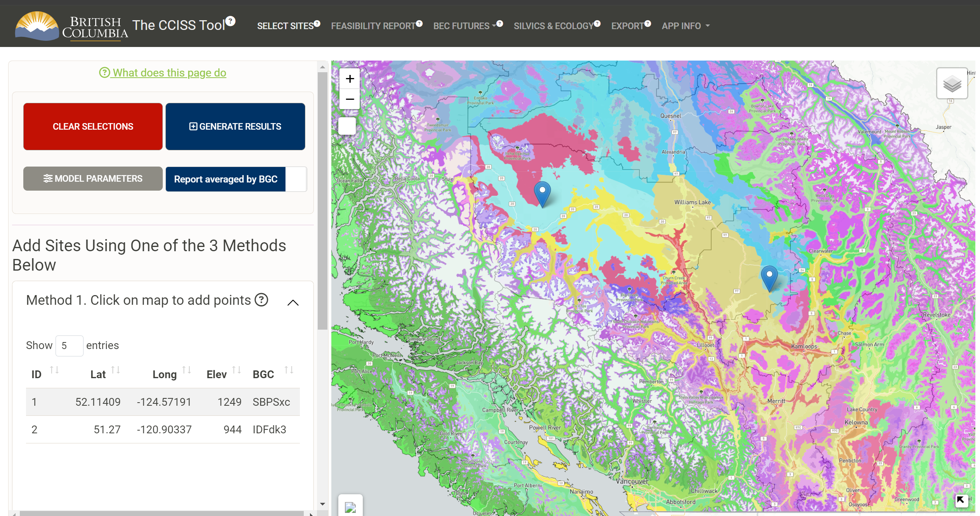Screen dimensions: 980x516
Task: Open the map layers control
Action: [952, 83]
